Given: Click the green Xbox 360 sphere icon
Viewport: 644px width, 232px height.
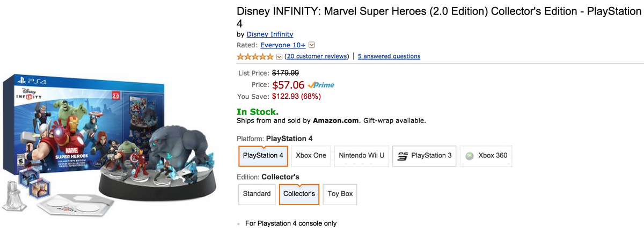Looking at the screenshot, I should pos(469,156).
